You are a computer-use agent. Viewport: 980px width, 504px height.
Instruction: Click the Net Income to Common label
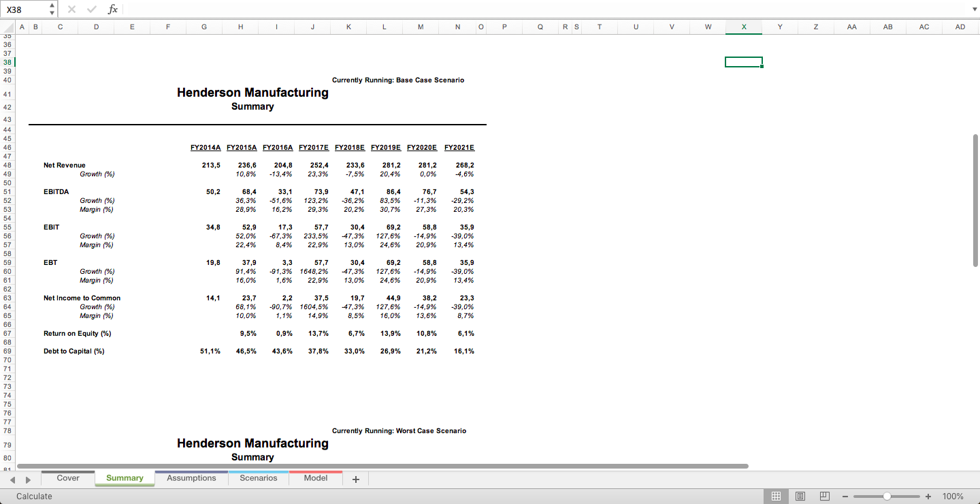pyautogui.click(x=82, y=298)
